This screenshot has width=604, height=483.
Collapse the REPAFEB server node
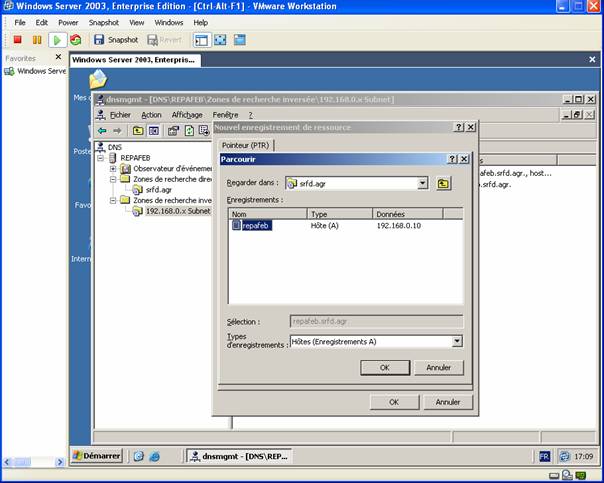(101, 158)
